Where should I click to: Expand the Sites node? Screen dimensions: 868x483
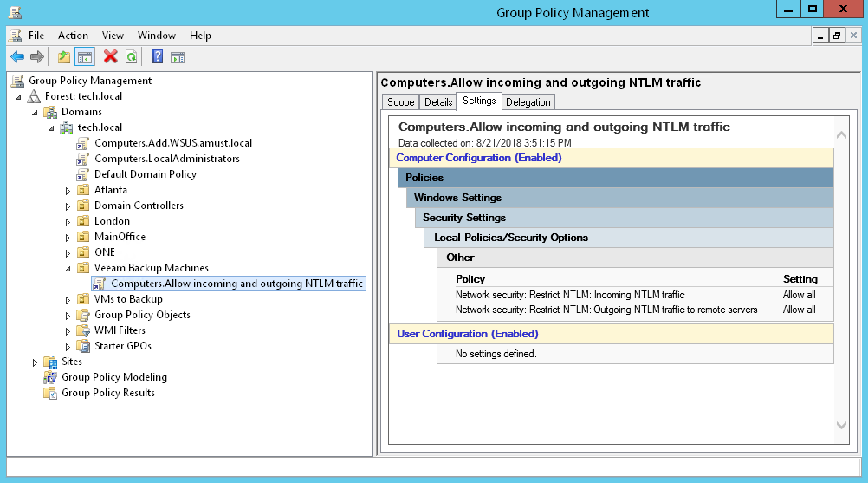[x=36, y=362]
